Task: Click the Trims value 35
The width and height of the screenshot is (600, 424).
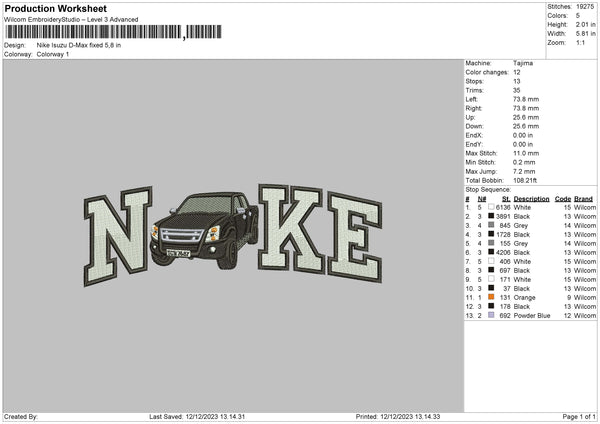Action: (x=517, y=90)
